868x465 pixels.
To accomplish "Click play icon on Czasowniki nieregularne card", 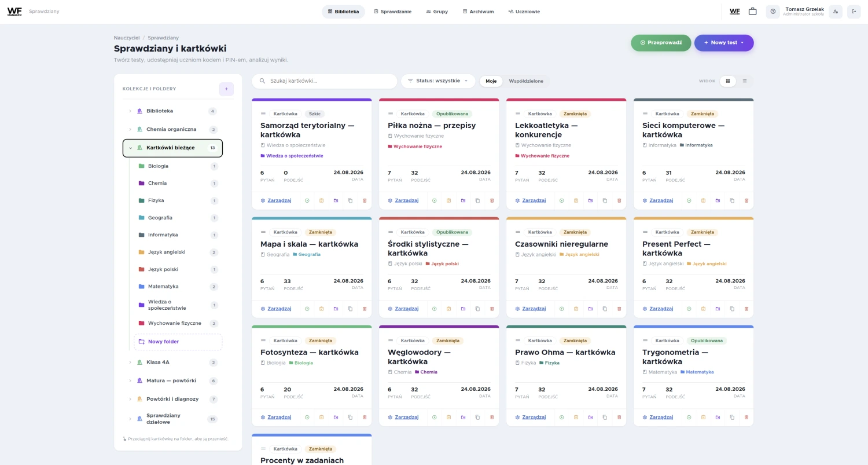I will [561, 309].
